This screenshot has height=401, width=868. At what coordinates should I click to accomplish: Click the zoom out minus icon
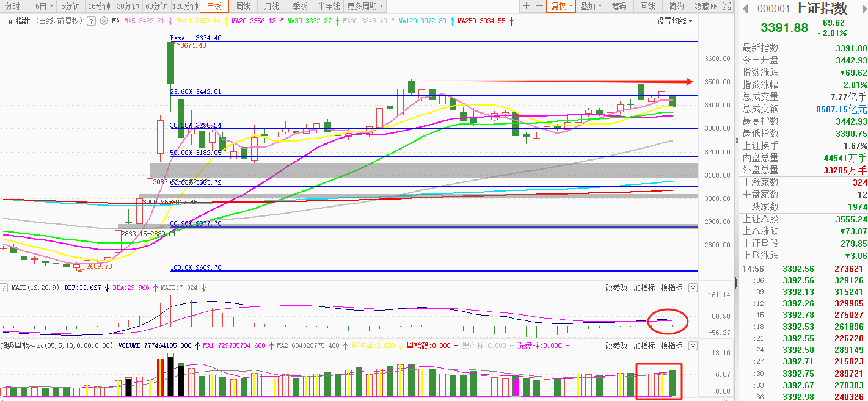(539, 7)
